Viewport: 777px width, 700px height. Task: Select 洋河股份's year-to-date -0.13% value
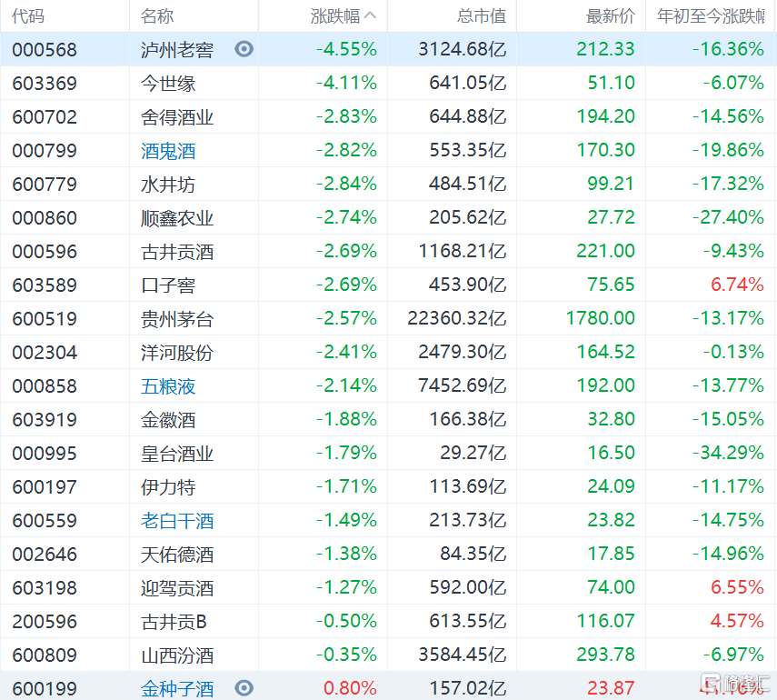point(734,352)
